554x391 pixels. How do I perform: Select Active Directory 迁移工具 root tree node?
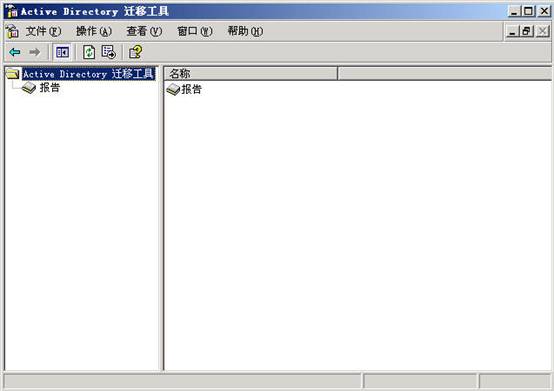pos(88,74)
